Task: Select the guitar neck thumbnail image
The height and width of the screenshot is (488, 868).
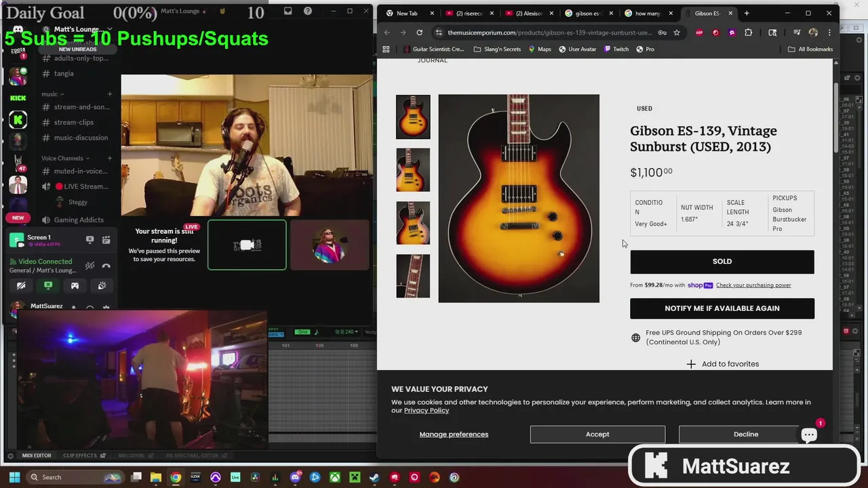Action: pyautogui.click(x=413, y=276)
